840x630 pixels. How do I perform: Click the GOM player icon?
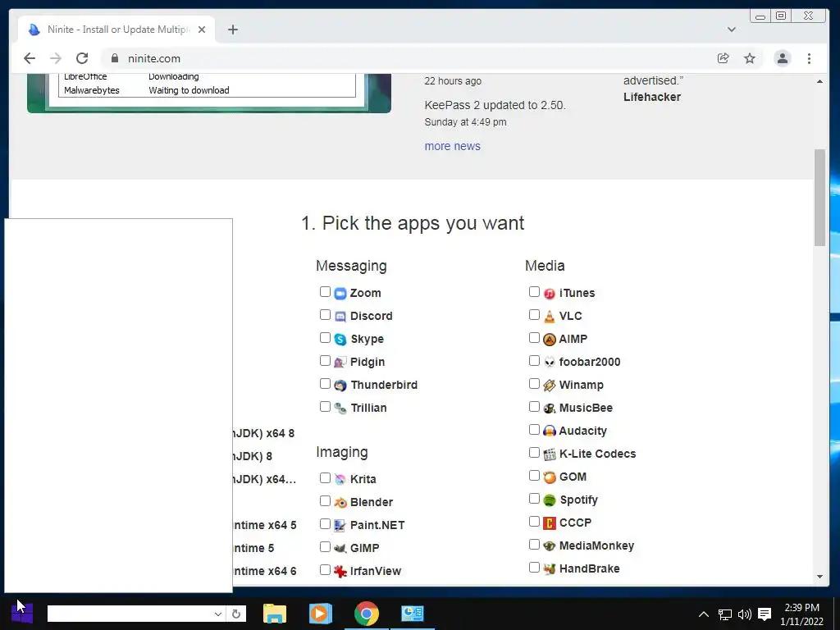click(x=550, y=477)
